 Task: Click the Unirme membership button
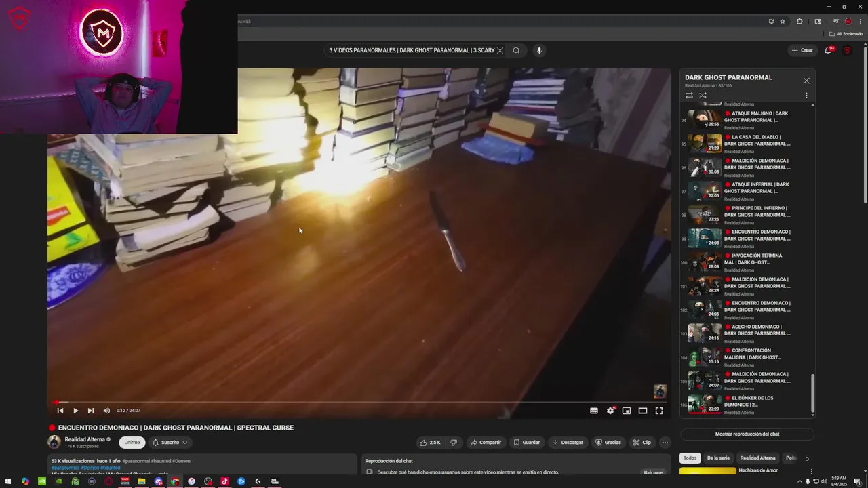(132, 443)
